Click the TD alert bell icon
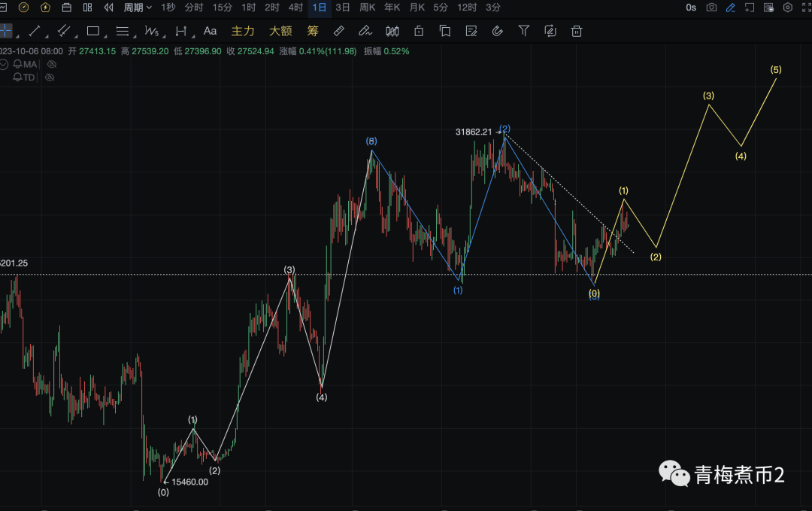812x511 pixels. (17, 78)
